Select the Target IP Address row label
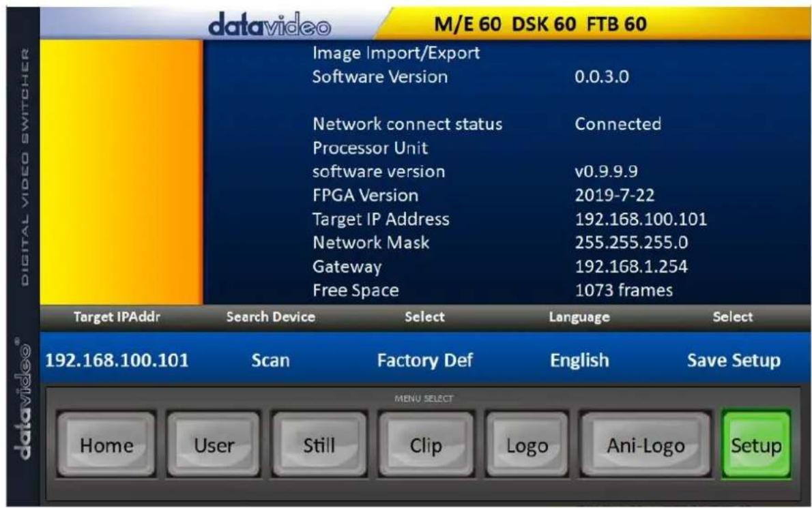812x508 pixels. click(x=381, y=220)
